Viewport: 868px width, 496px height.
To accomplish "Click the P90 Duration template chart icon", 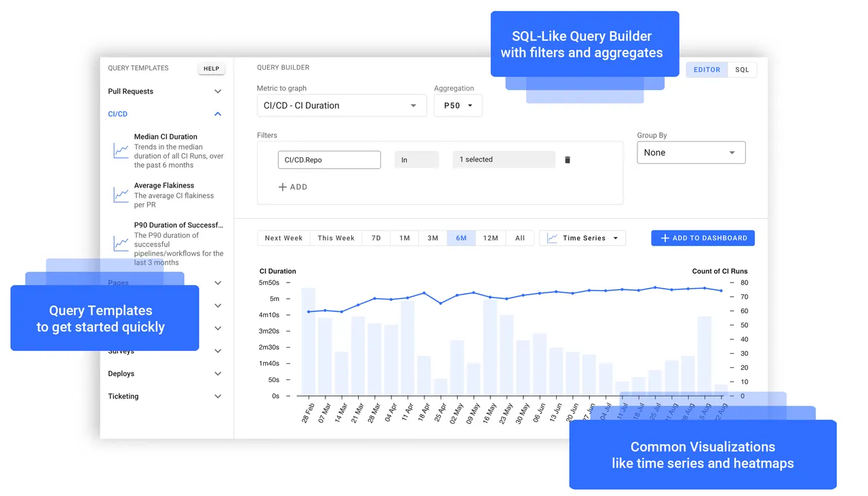I will coord(121,244).
